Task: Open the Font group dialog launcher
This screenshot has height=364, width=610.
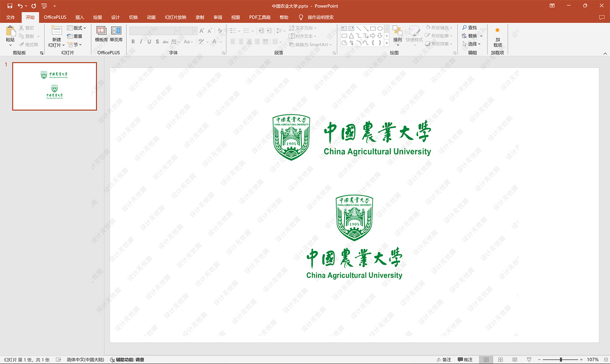Action: pyautogui.click(x=223, y=53)
